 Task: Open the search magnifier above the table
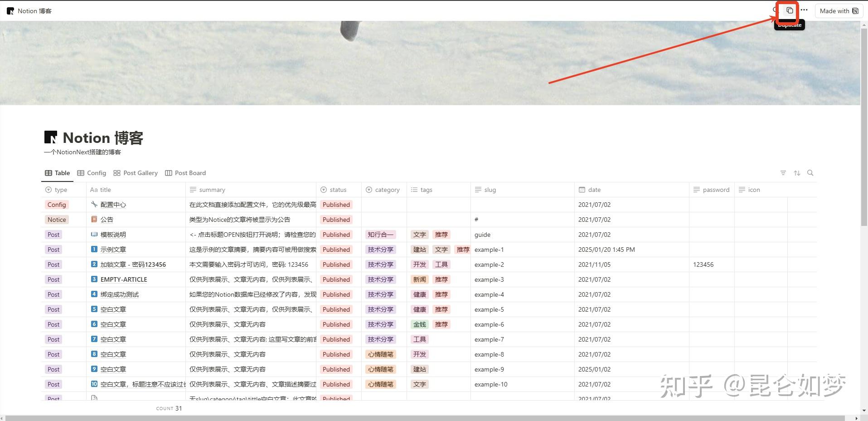click(x=810, y=173)
